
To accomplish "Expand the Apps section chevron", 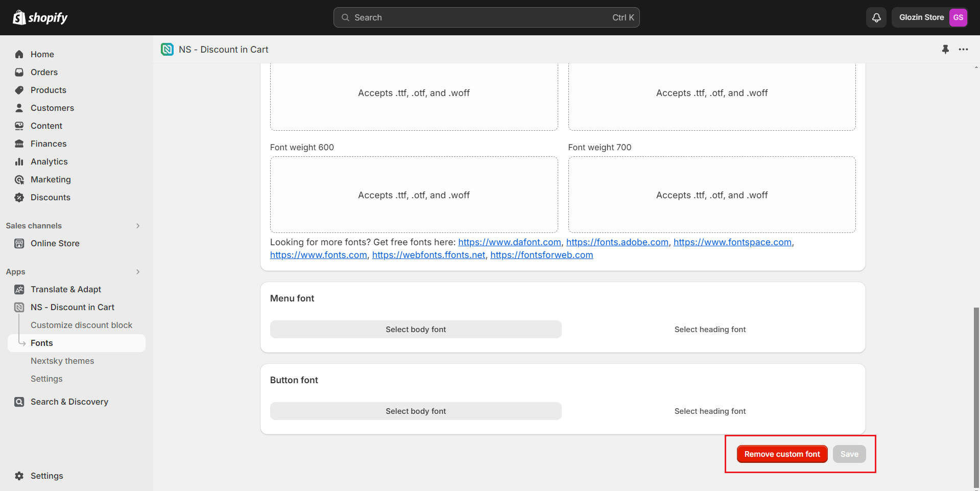I will pyautogui.click(x=138, y=272).
